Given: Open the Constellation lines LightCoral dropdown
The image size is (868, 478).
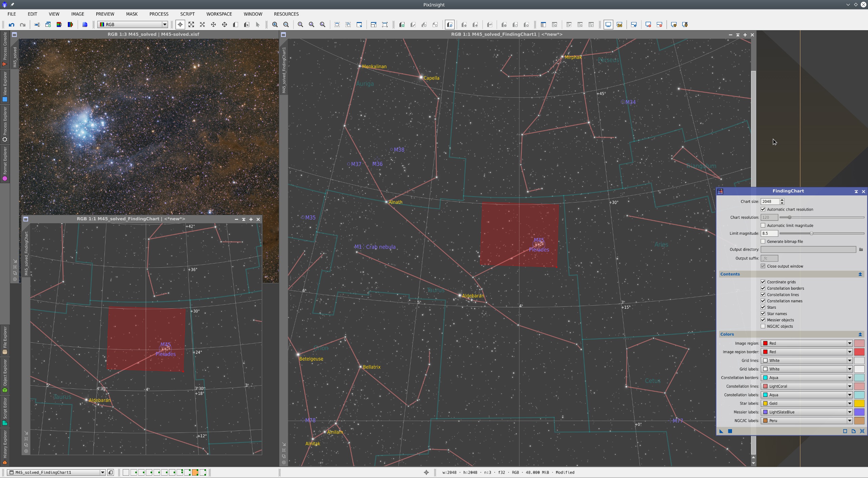Looking at the screenshot, I should [806, 386].
